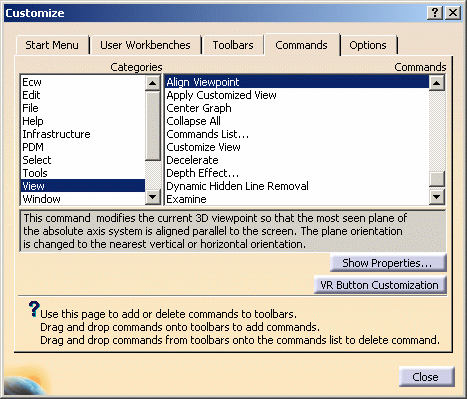Click the title bar help question-mark button

(x=435, y=13)
